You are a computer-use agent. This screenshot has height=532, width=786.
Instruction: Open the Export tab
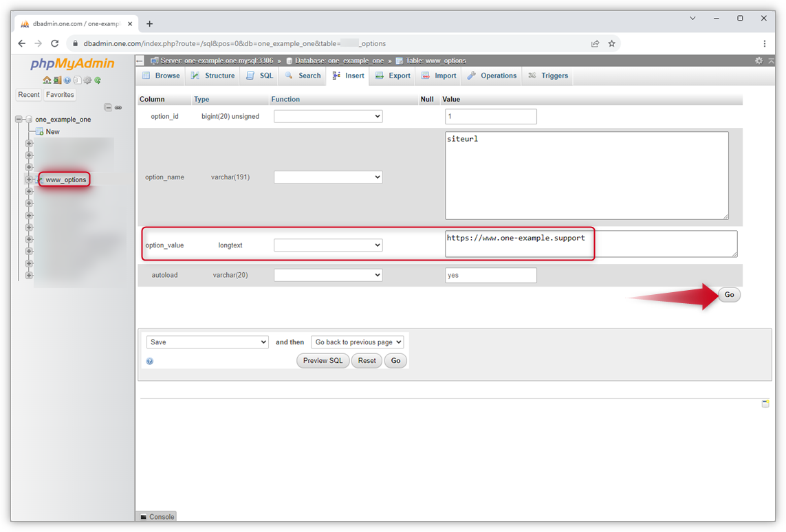(393, 76)
